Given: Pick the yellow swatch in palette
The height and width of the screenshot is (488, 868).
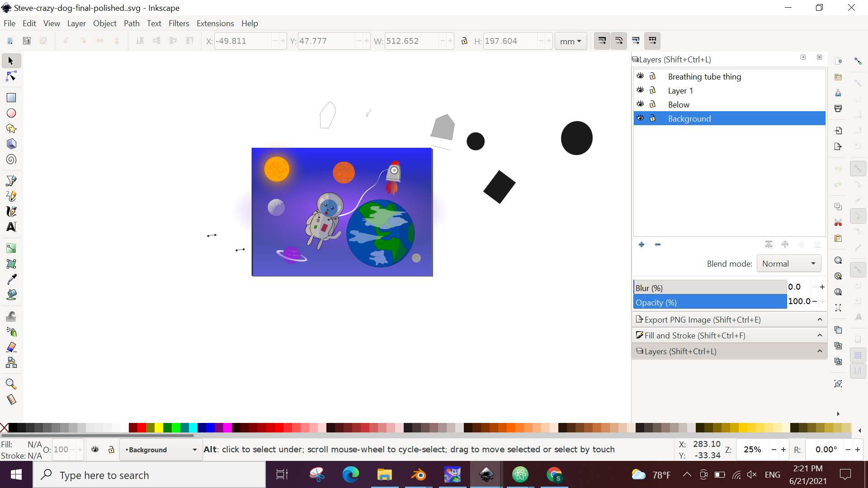Looking at the screenshot, I should tap(159, 427).
